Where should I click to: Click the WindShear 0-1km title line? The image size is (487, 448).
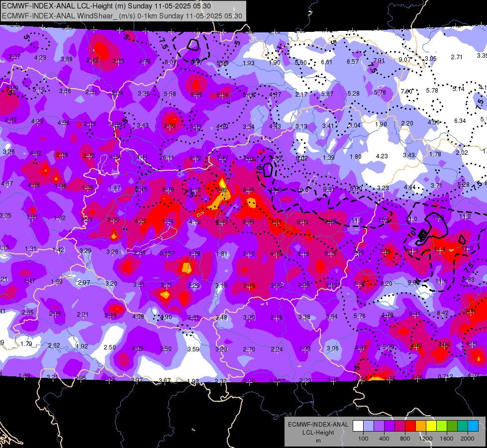click(x=122, y=16)
